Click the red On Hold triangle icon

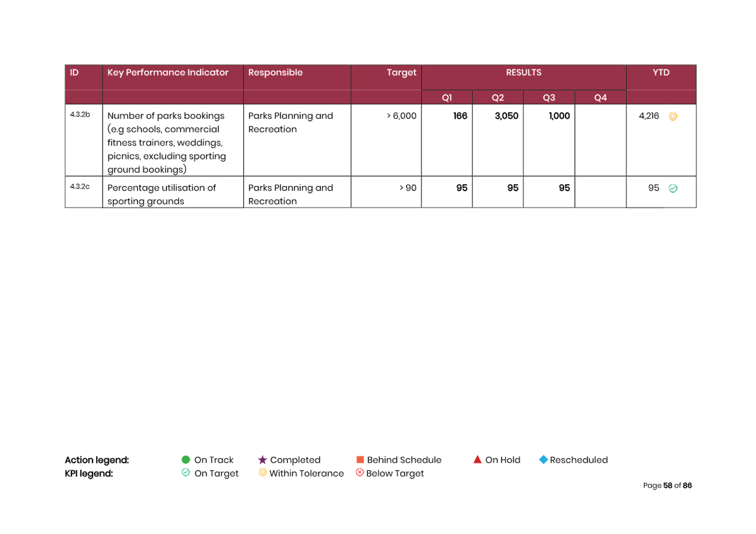click(x=477, y=459)
